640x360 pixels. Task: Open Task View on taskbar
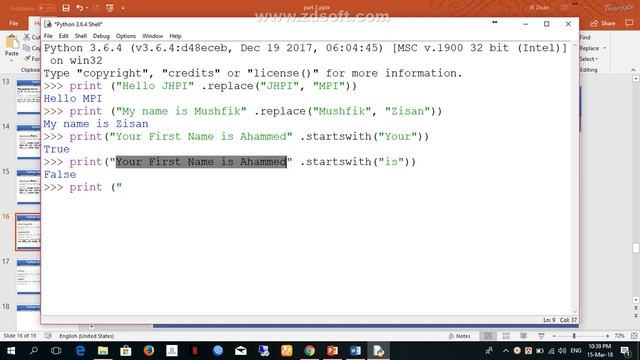(x=56, y=351)
